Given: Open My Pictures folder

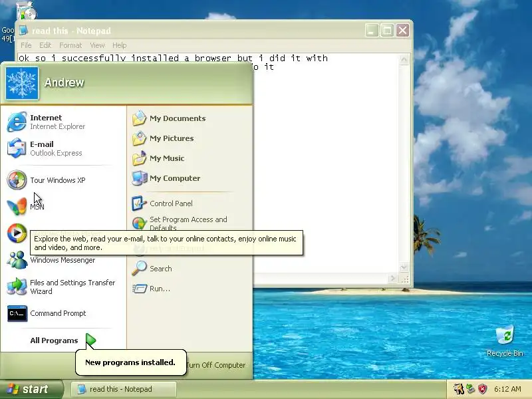Looking at the screenshot, I should (190, 138).
